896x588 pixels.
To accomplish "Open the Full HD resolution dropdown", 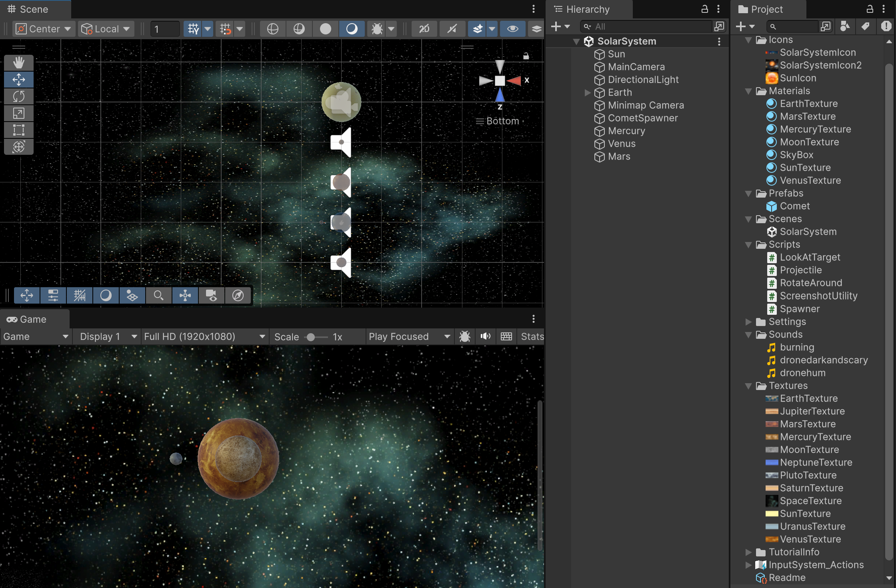I will [x=204, y=336].
